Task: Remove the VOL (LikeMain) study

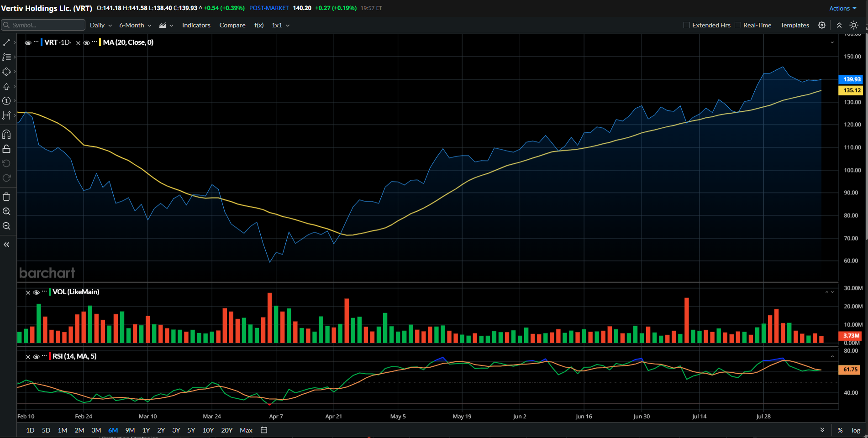Action: pyautogui.click(x=28, y=292)
